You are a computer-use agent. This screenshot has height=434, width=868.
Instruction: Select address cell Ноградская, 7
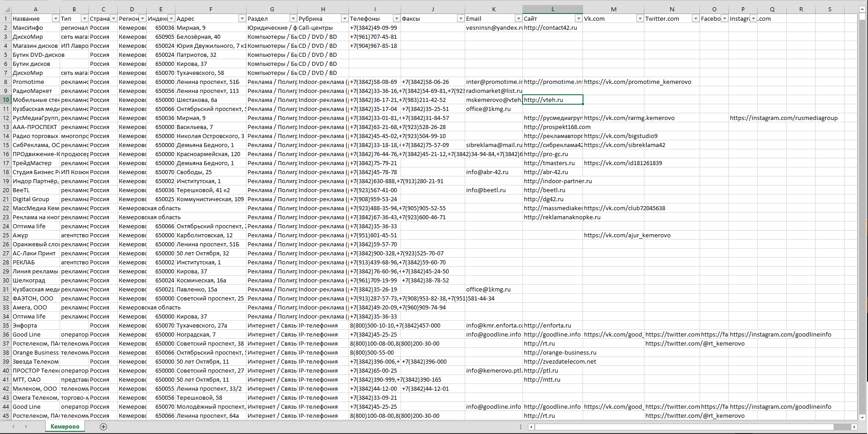(x=211, y=334)
